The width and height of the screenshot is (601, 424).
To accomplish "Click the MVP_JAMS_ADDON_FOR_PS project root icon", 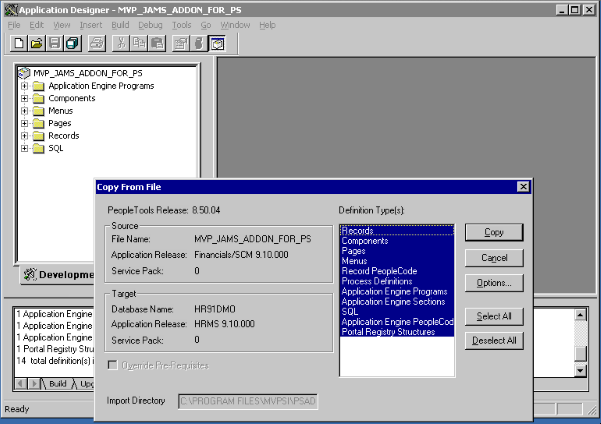I will coord(25,73).
